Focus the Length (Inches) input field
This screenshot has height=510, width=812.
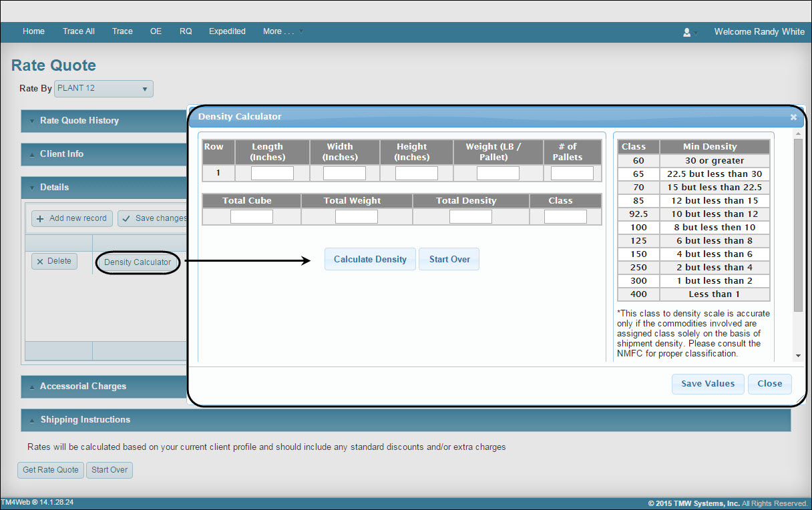pyautogui.click(x=272, y=174)
